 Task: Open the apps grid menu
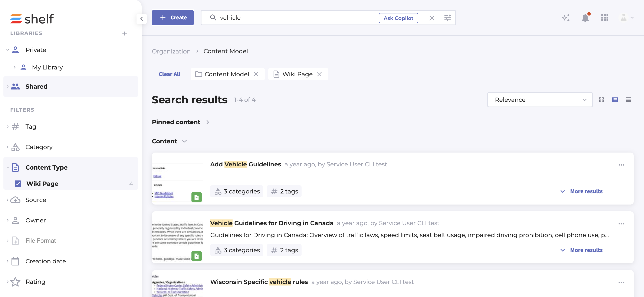605,18
